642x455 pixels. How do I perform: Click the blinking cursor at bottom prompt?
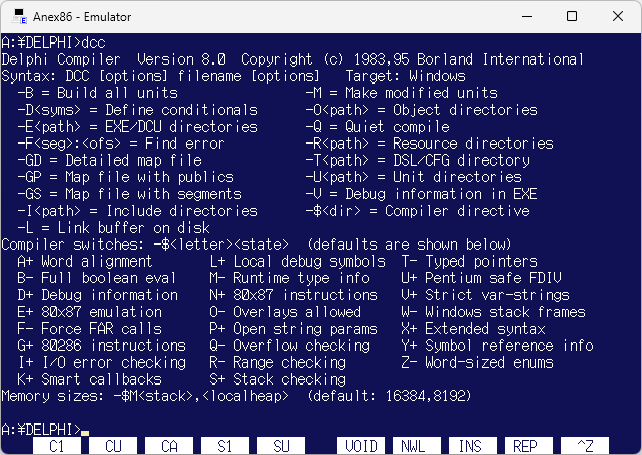85,433
